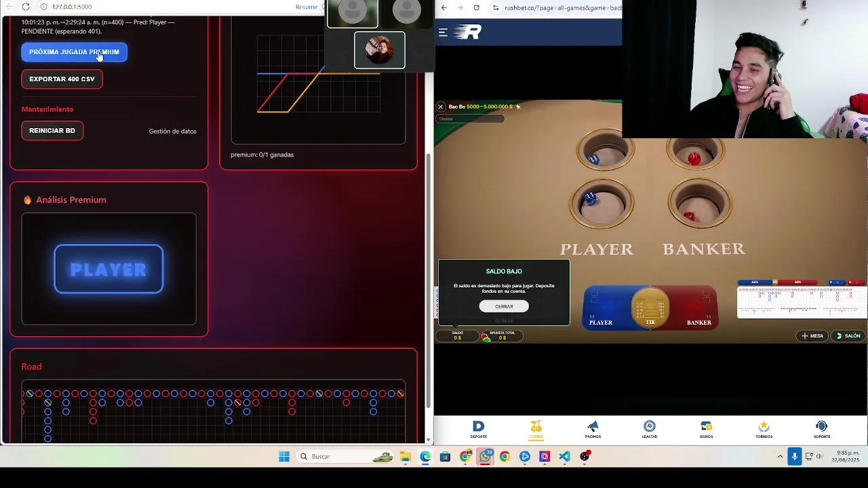The image size is (868, 488).
Task: Open Visual Studio Code from the taskbar
Action: [x=565, y=457]
